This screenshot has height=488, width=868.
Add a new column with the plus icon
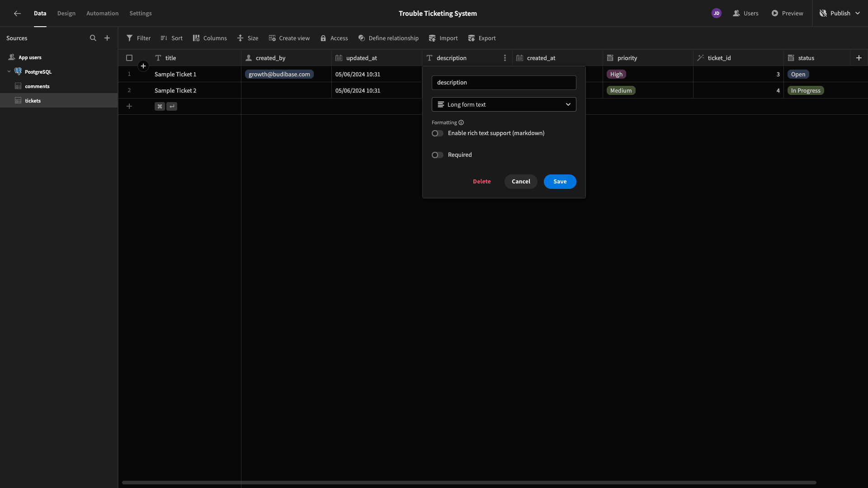(x=859, y=58)
